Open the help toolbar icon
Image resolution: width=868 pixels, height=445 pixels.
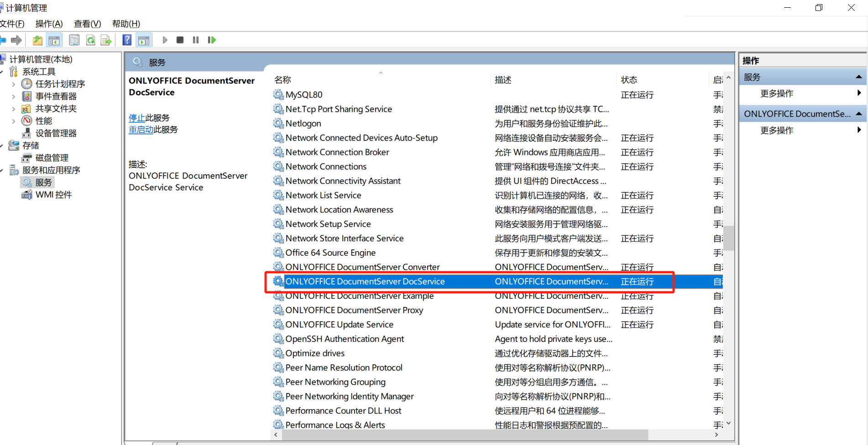point(127,40)
